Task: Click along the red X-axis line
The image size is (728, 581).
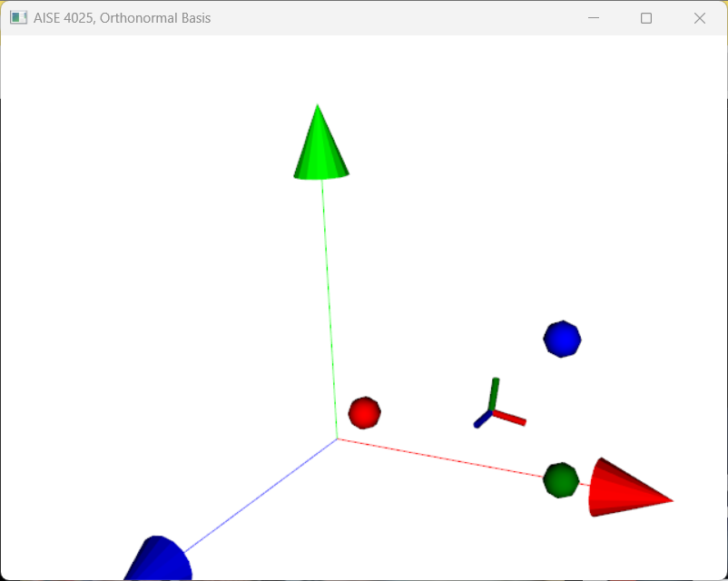Action: [454, 456]
